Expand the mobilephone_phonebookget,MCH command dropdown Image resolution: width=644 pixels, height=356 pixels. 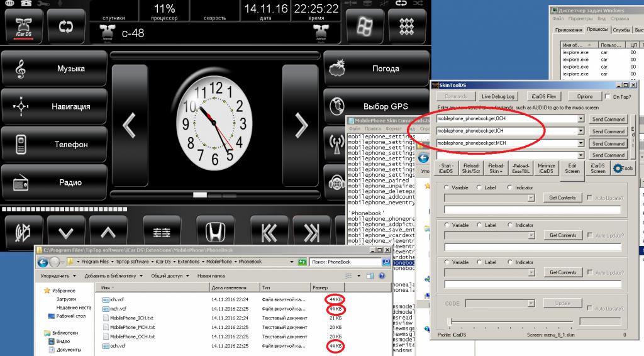coord(580,143)
